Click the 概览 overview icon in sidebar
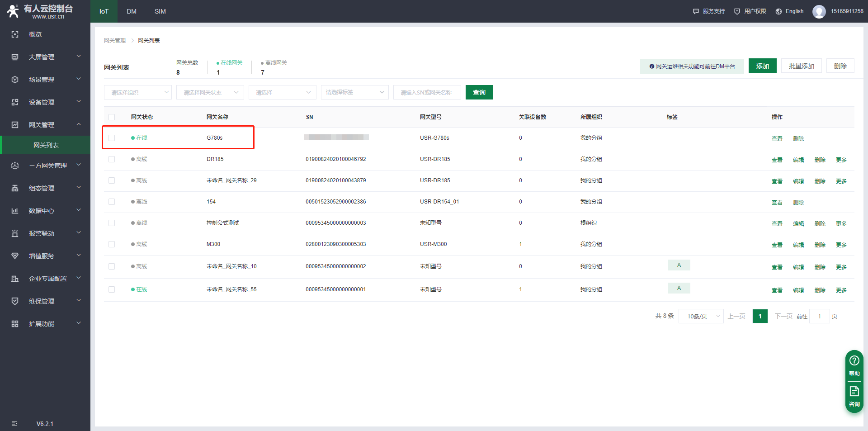Image resolution: width=868 pixels, height=431 pixels. click(15, 34)
